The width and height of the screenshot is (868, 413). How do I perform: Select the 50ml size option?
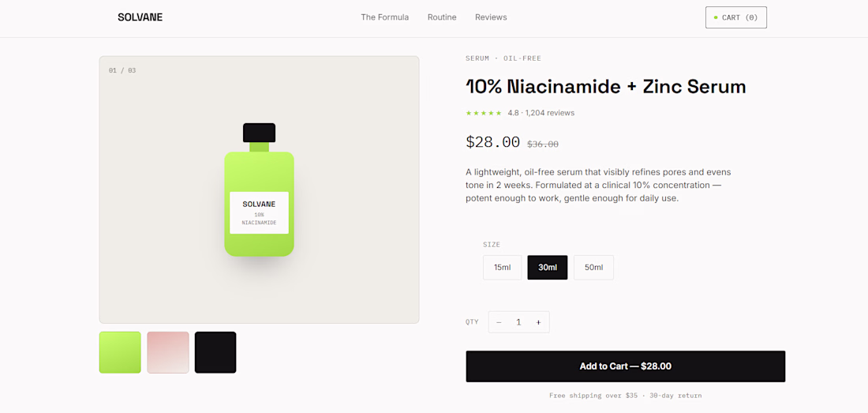point(593,268)
